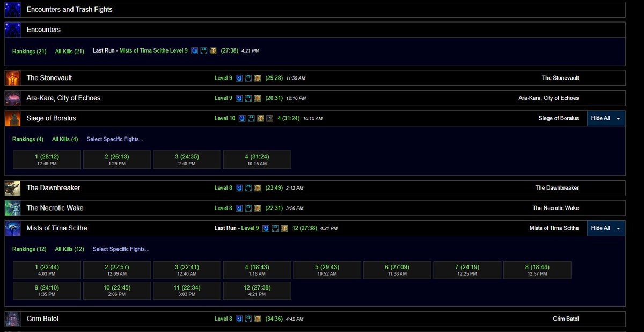Click blue first affix icon on Ara-Kara row

coord(239,98)
